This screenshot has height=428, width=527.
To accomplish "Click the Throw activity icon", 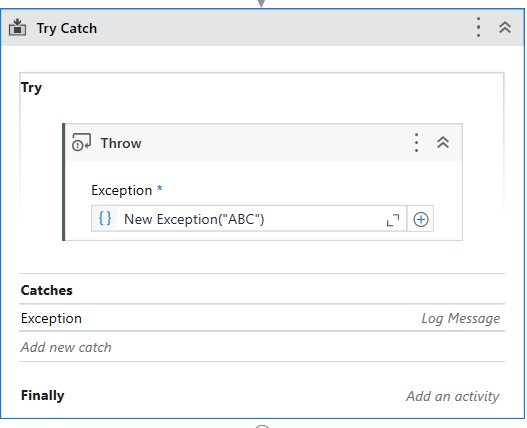I will point(81,142).
